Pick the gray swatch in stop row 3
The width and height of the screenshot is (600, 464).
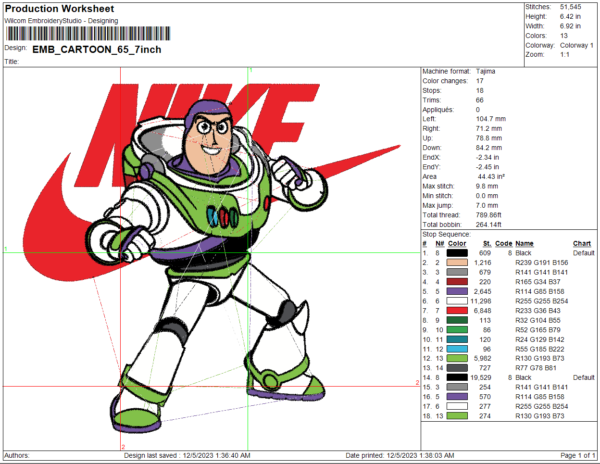pos(457,272)
